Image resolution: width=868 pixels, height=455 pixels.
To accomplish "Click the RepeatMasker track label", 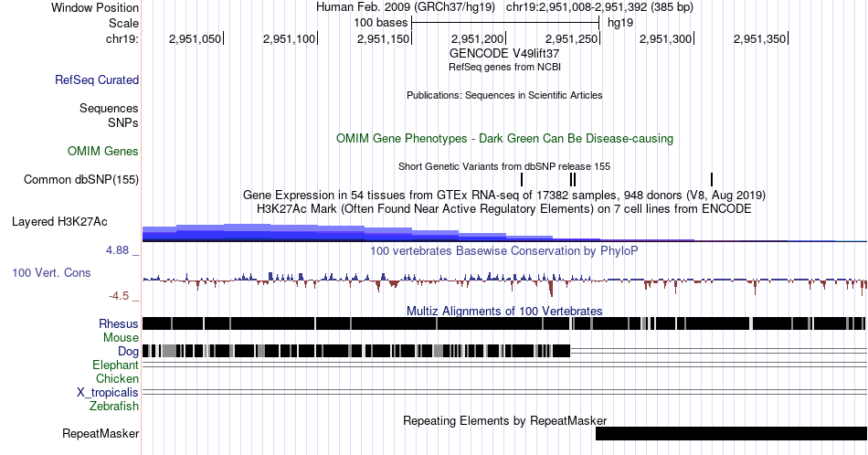I will point(101,433).
